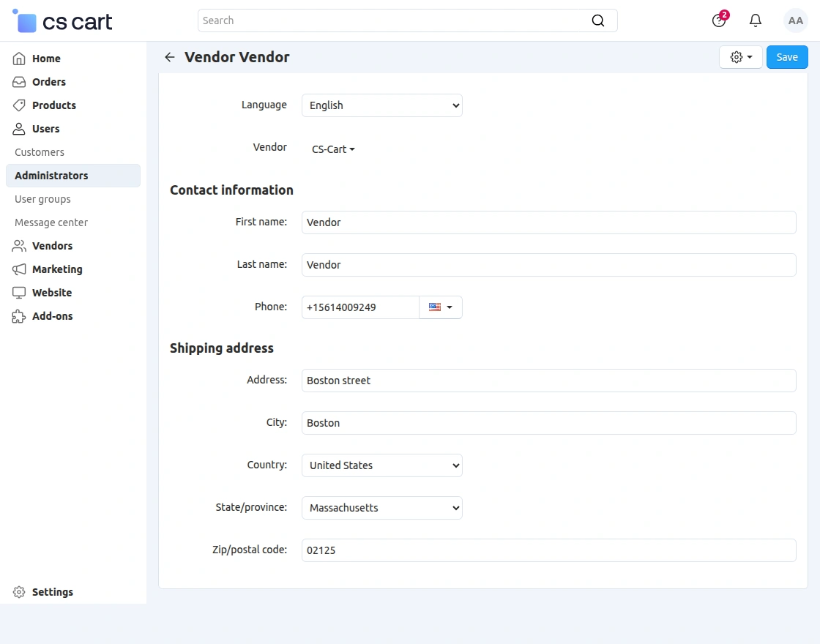This screenshot has height=644, width=820.
Task: Select the Products icon in the sidebar
Action: (x=18, y=105)
